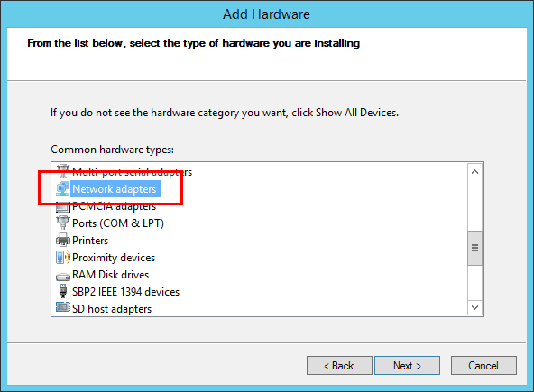Click the SD host adapters icon
Image resolution: width=534 pixels, height=392 pixels.
coord(62,307)
